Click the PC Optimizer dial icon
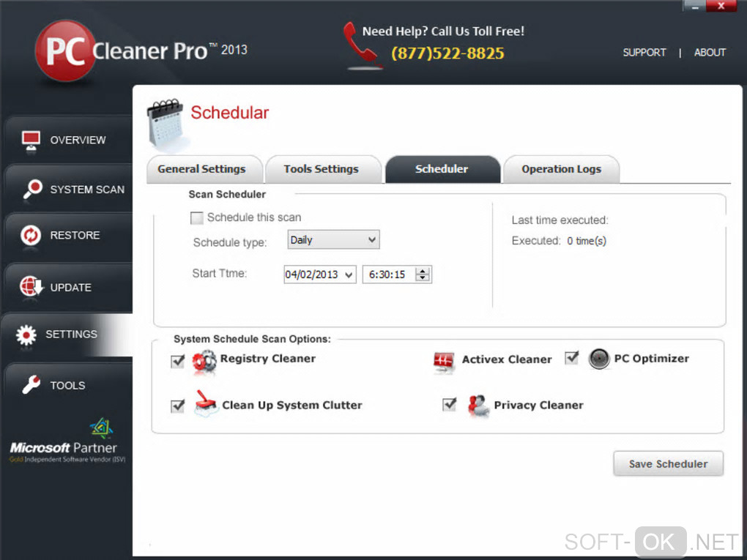Image resolution: width=747 pixels, height=560 pixels. coord(599,359)
